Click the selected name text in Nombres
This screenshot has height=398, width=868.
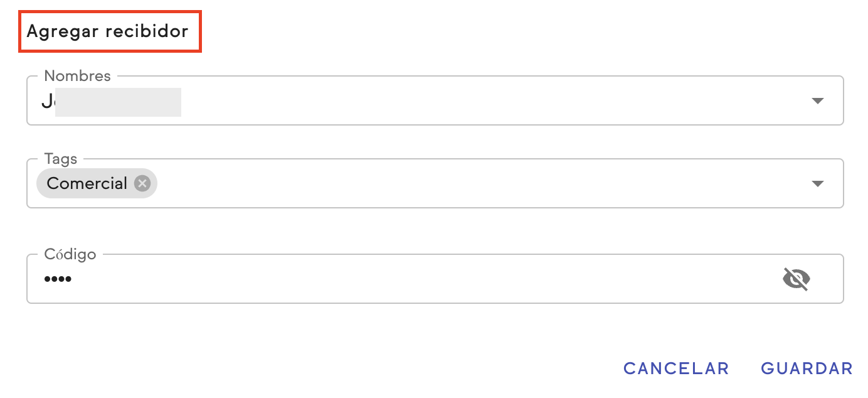(x=48, y=102)
